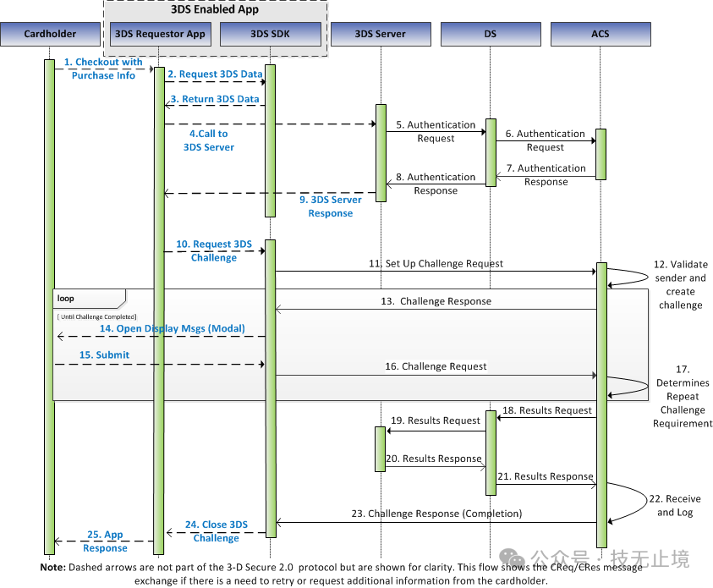Click the "23. Challenge Response (Completion)" label
Image resolution: width=713 pixels, height=588 pixels.
click(x=436, y=514)
